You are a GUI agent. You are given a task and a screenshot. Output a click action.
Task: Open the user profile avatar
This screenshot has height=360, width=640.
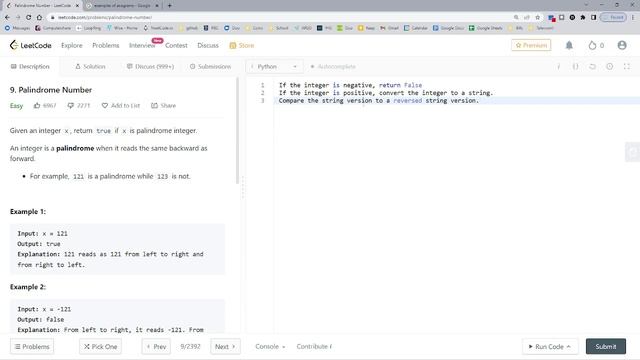622,45
